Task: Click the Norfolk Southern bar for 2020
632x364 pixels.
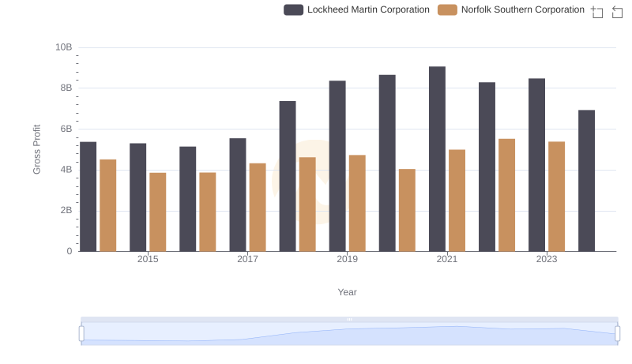Action: pyautogui.click(x=407, y=210)
